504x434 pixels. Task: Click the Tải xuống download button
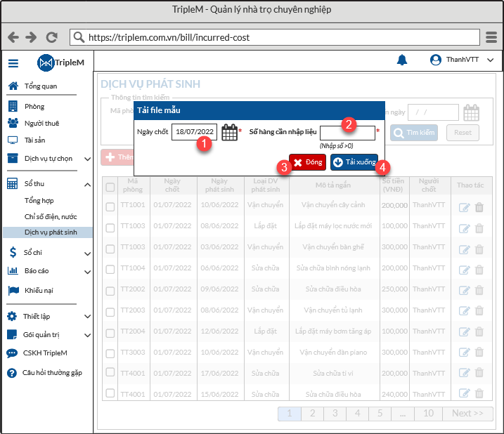pyautogui.click(x=354, y=162)
